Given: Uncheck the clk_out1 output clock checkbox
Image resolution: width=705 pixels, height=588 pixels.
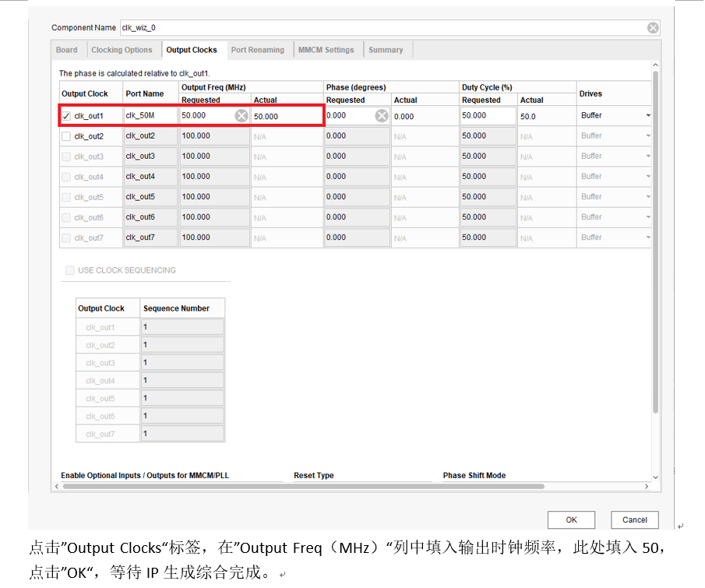Looking at the screenshot, I should (x=66, y=116).
